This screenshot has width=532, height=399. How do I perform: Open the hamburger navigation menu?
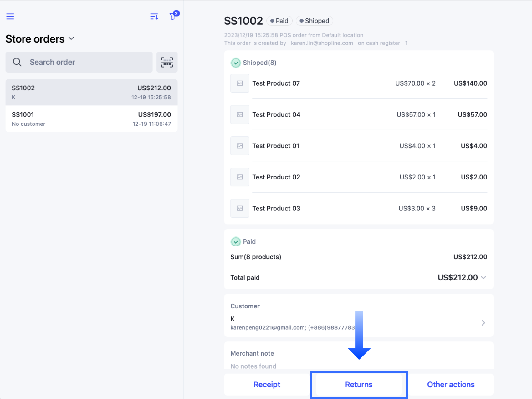10,17
